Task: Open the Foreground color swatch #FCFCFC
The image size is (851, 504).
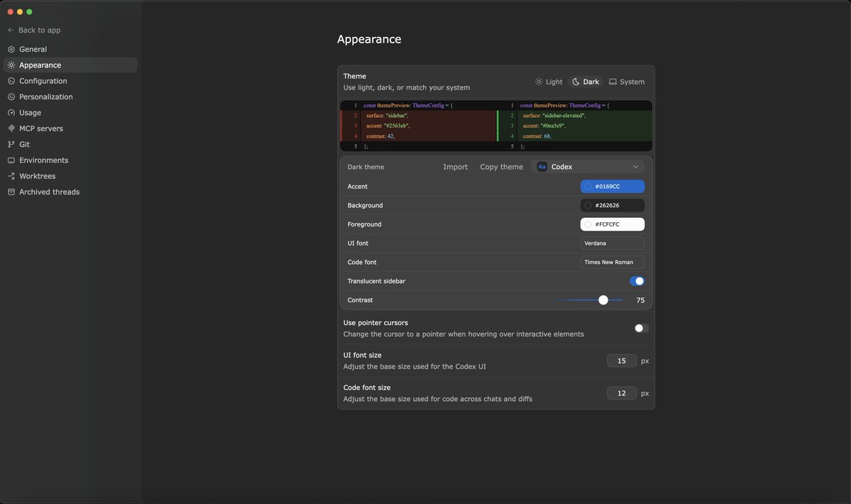Action: click(x=613, y=224)
